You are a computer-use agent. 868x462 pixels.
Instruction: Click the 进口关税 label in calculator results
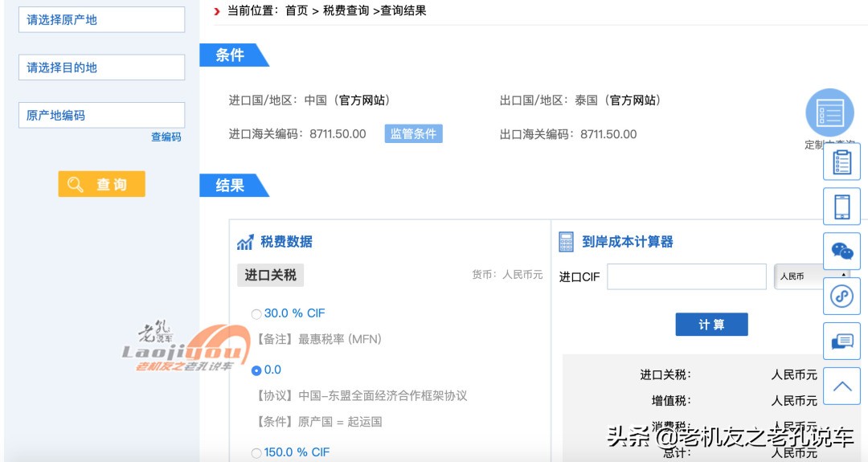point(665,375)
